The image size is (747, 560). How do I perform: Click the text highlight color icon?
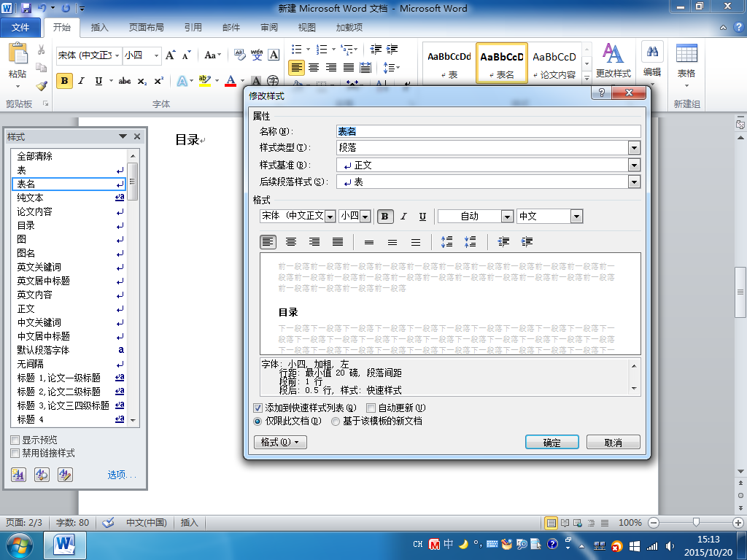coord(205,80)
